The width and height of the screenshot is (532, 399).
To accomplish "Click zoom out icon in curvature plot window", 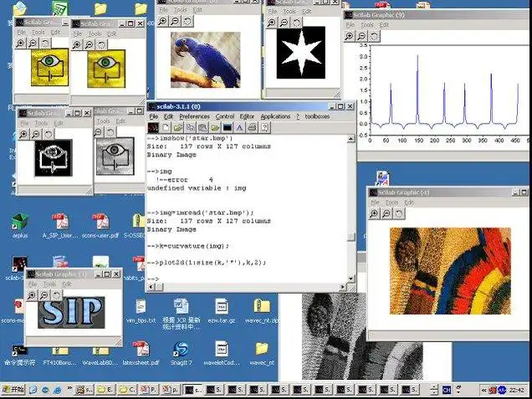I will point(361,36).
